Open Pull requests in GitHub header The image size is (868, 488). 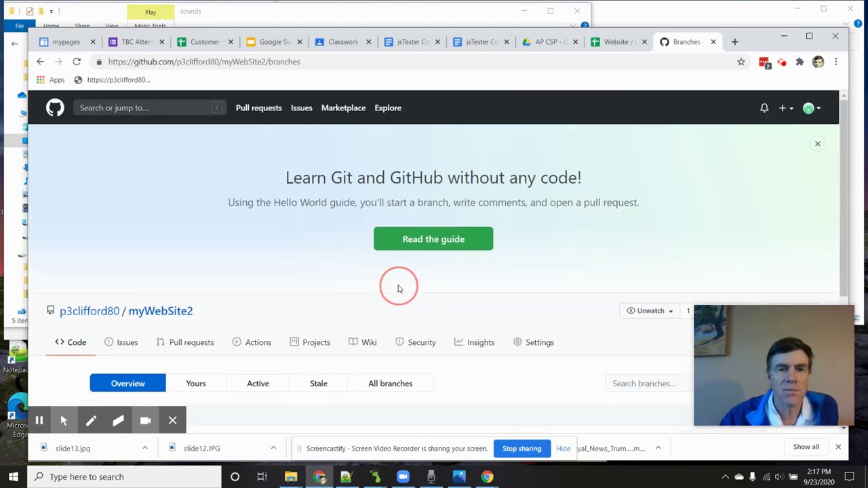[258, 108]
